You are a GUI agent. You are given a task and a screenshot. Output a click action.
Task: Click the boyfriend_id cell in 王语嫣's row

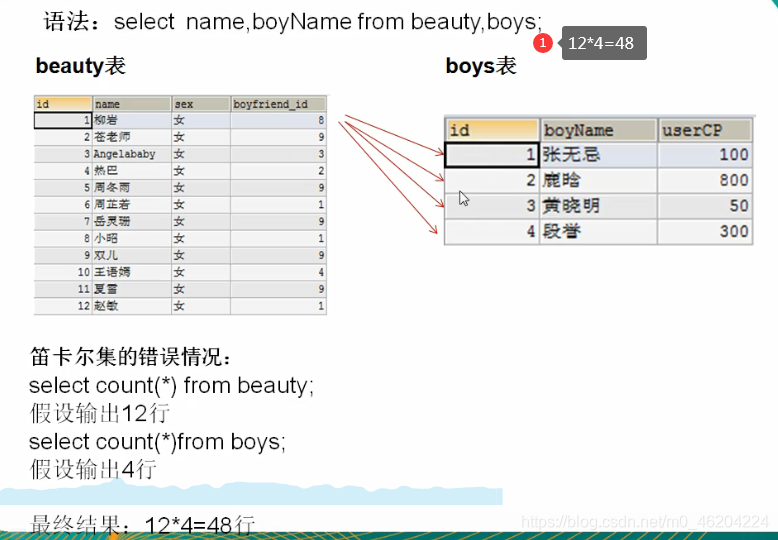point(278,272)
